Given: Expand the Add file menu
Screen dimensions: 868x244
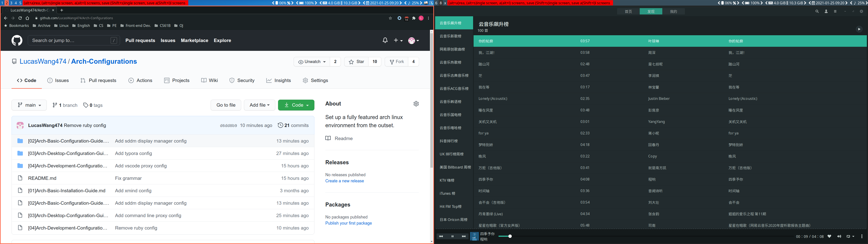Looking at the screenshot, I should tap(259, 105).
